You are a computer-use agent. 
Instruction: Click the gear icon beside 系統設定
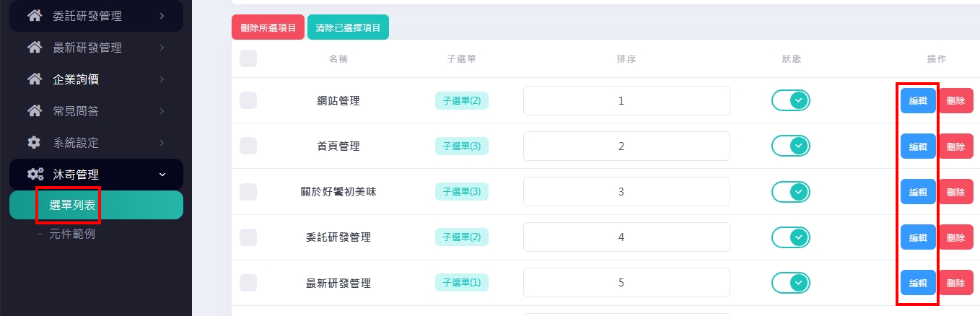(x=34, y=143)
